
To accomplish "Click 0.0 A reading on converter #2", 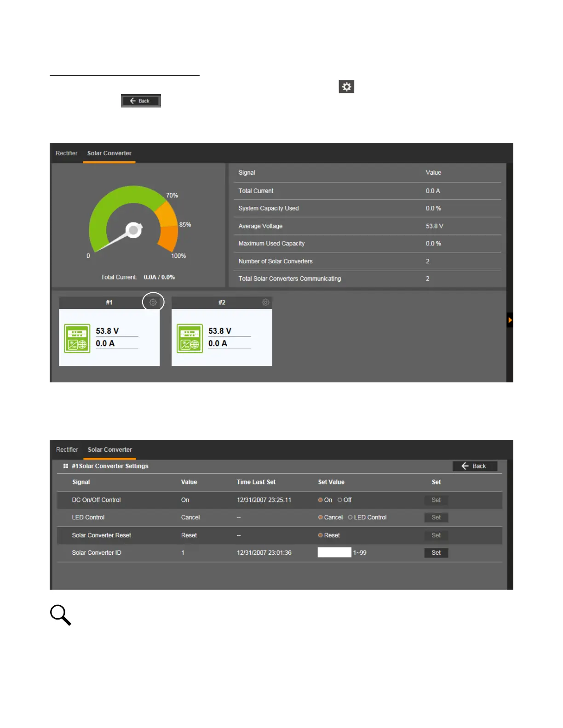I will pyautogui.click(x=218, y=343).
